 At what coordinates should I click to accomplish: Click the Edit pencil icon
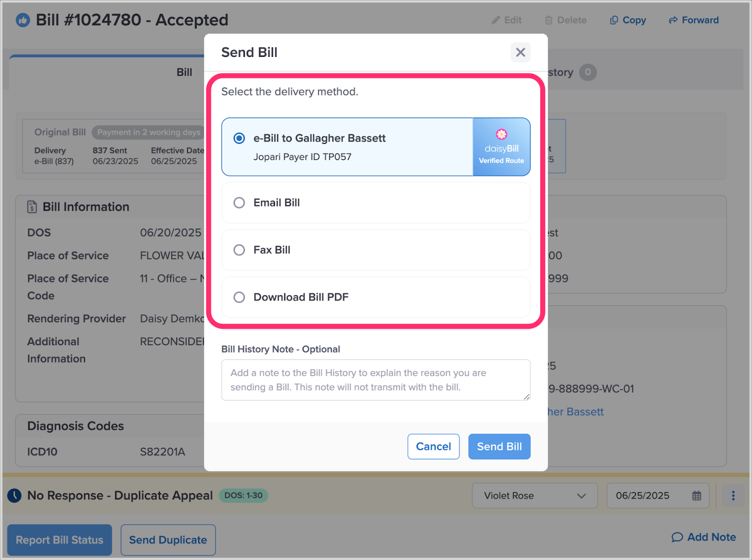click(495, 20)
